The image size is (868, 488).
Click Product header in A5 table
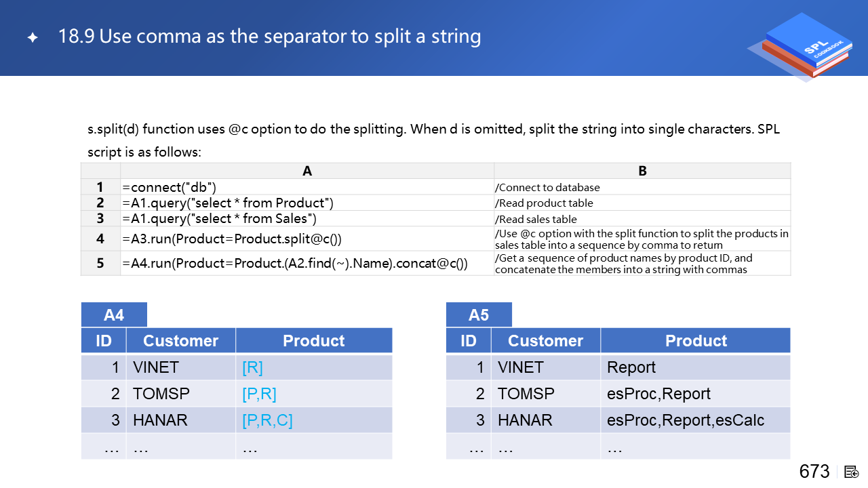coord(696,341)
